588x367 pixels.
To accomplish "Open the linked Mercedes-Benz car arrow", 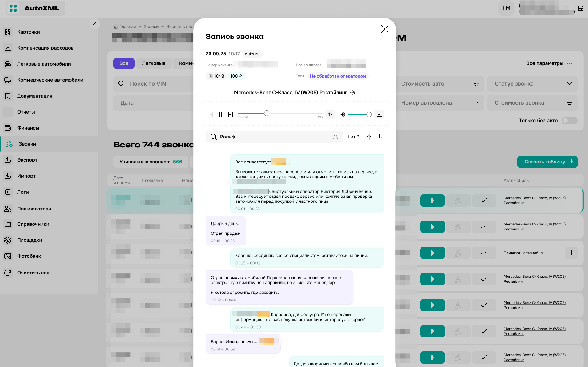I will pos(353,93).
